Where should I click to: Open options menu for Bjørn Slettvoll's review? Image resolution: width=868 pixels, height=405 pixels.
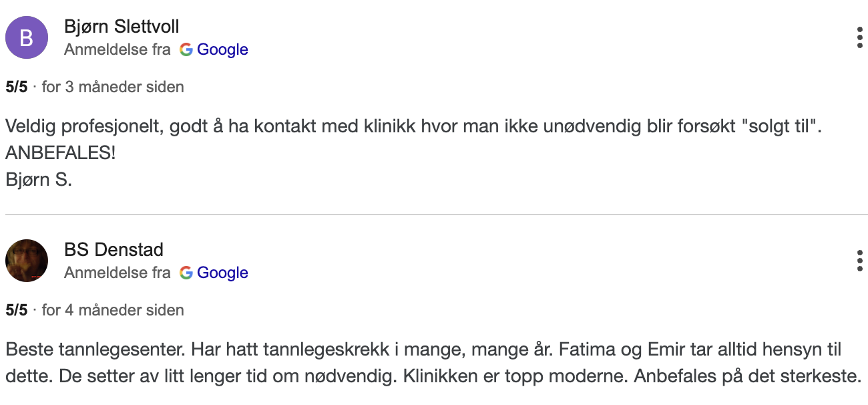[859, 37]
